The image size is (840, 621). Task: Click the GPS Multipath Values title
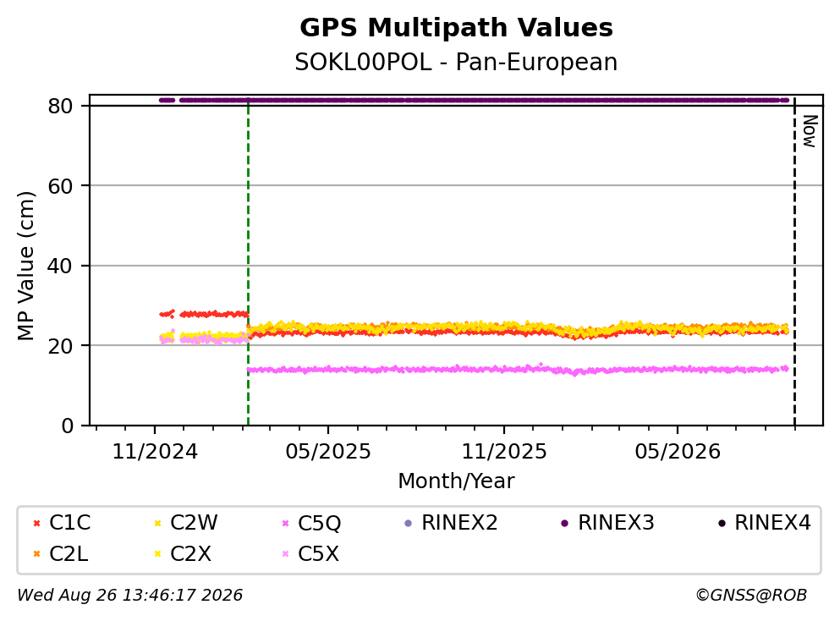[457, 28]
